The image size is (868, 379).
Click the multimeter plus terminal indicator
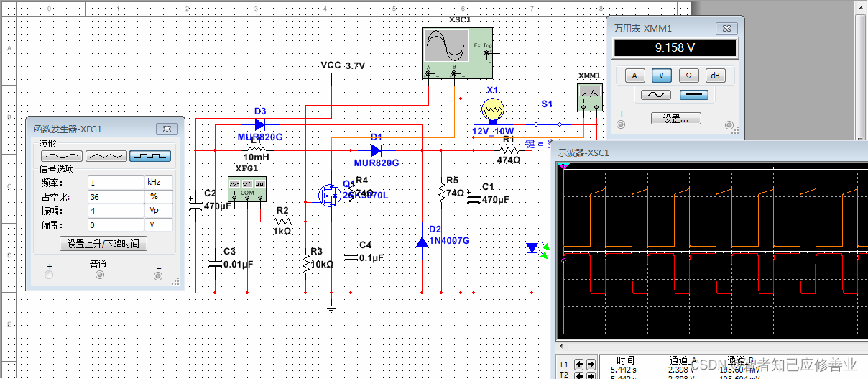621,124
